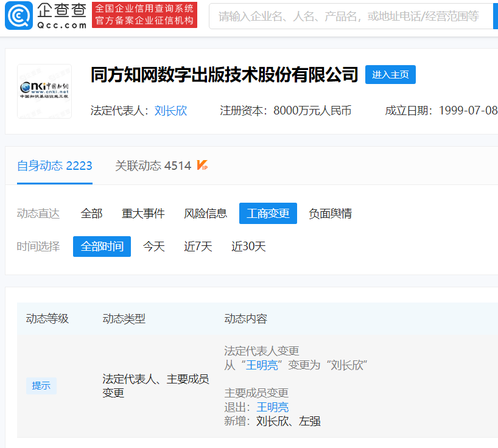This screenshot has height=448, width=498.
Task: Click the 主要成员变更 heading text
Action: click(x=257, y=393)
